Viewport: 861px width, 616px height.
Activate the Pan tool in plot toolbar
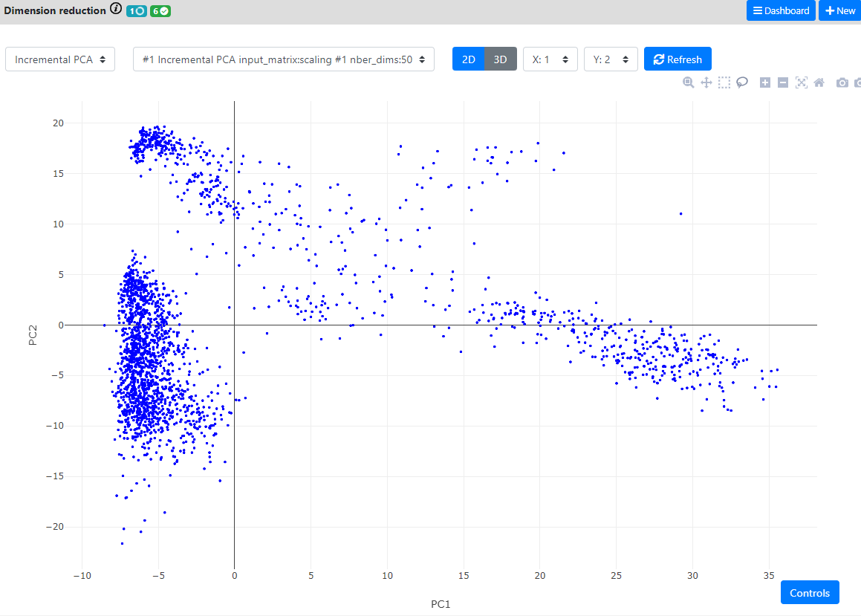[x=706, y=82]
